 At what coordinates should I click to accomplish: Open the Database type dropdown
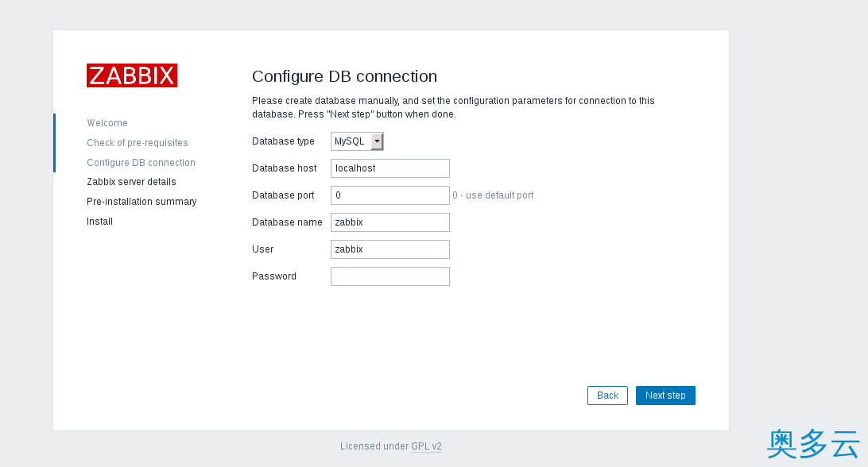coord(357,141)
